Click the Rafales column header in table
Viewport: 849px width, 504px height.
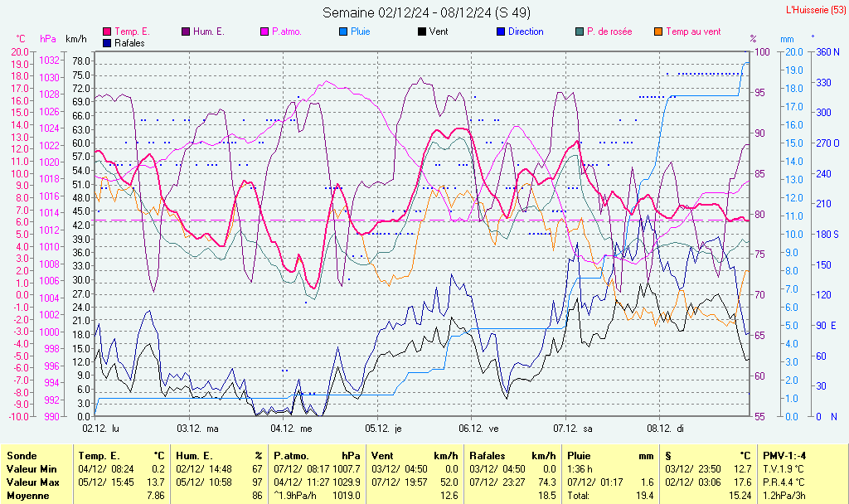click(x=488, y=456)
